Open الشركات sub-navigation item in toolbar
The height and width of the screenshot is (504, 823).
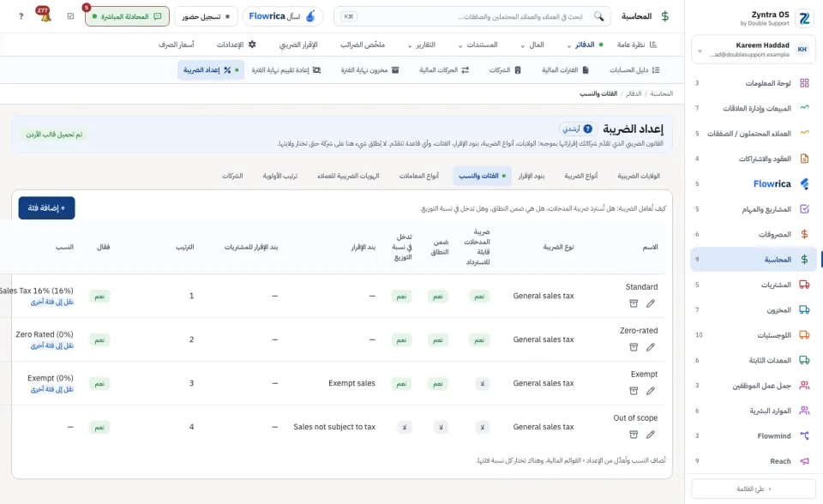point(505,69)
